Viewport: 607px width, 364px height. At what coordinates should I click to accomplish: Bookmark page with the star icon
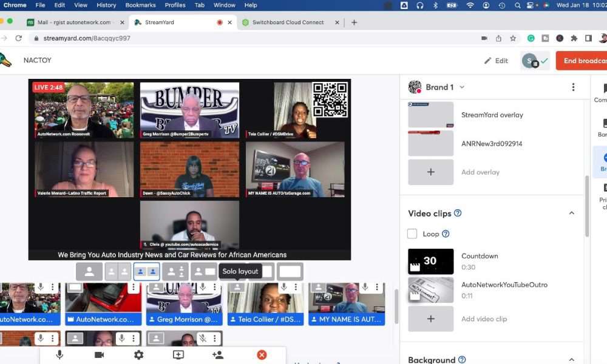(513, 38)
